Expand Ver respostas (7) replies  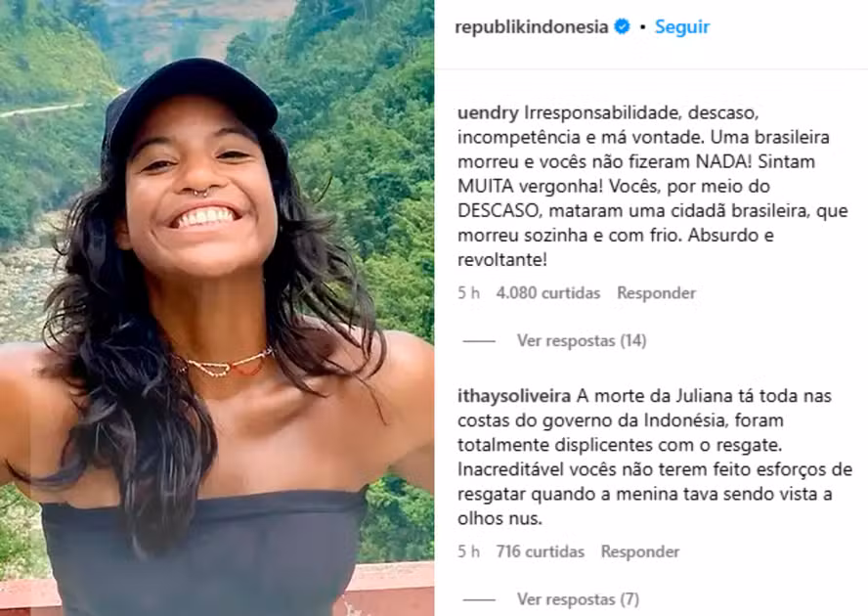pyautogui.click(x=578, y=599)
